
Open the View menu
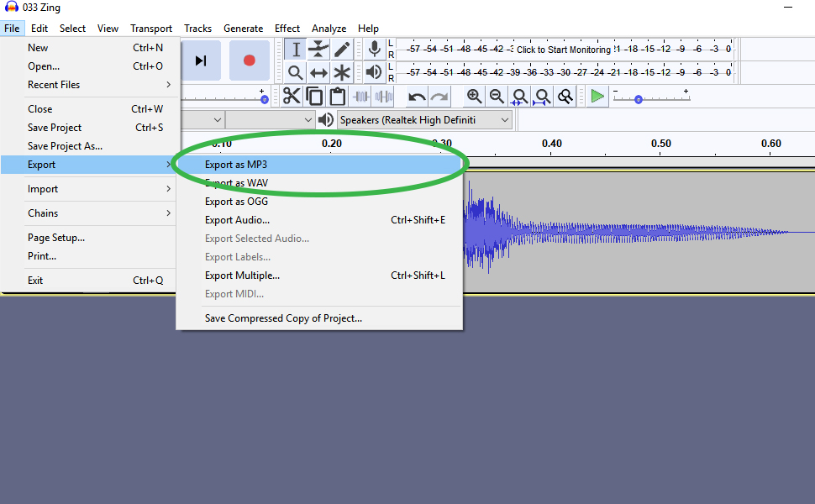pyautogui.click(x=108, y=29)
